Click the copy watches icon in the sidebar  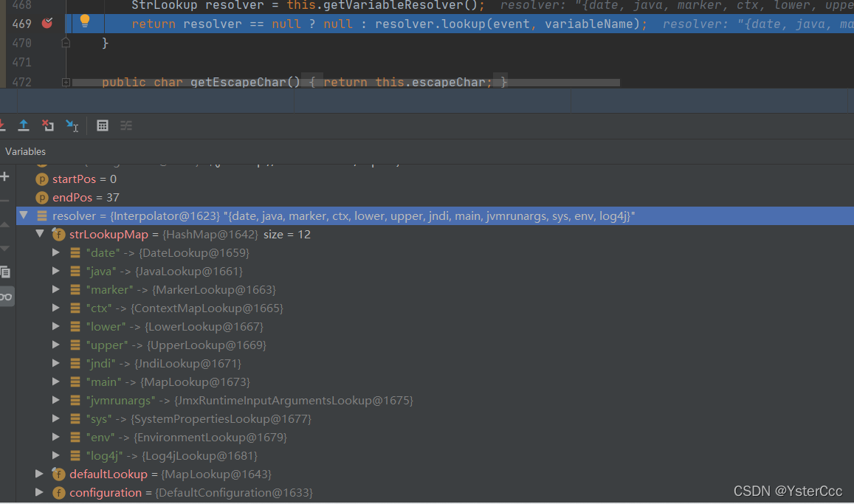5,272
